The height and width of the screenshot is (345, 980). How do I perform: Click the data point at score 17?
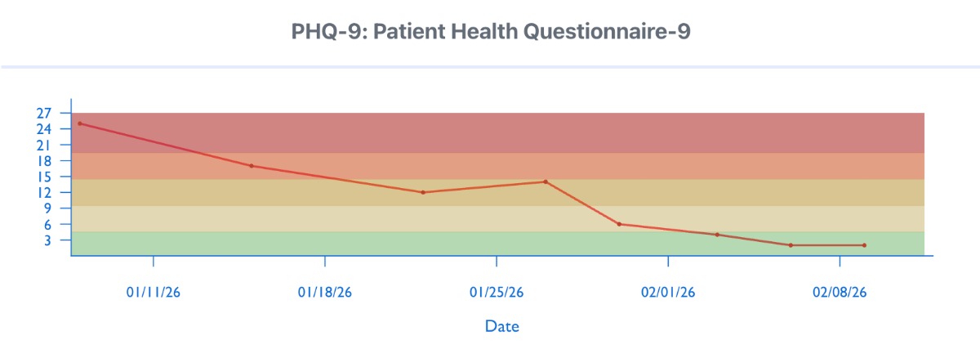pyautogui.click(x=252, y=166)
